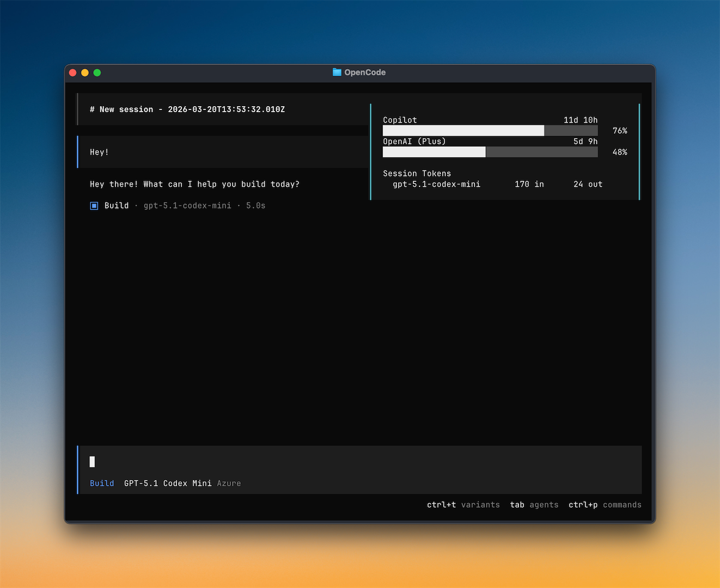Click the Build agent icon beside the model name
This screenshot has width=720, height=588.
click(x=94, y=205)
